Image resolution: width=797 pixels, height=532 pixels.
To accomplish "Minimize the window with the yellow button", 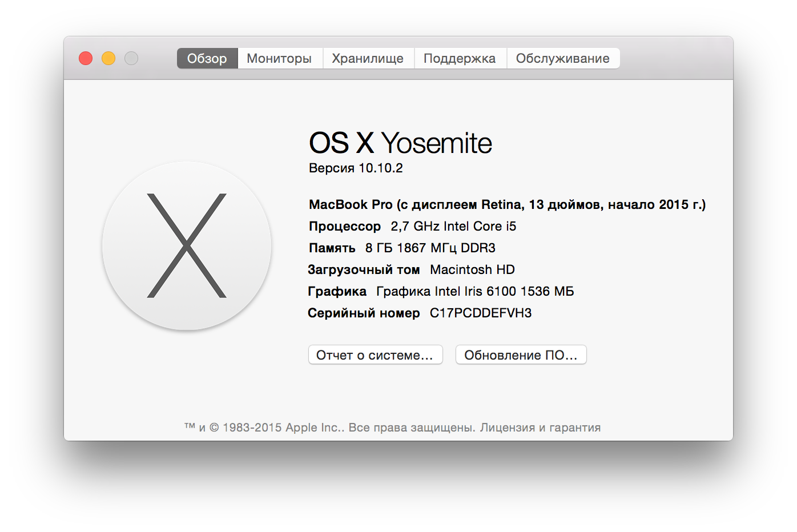I will (108, 58).
